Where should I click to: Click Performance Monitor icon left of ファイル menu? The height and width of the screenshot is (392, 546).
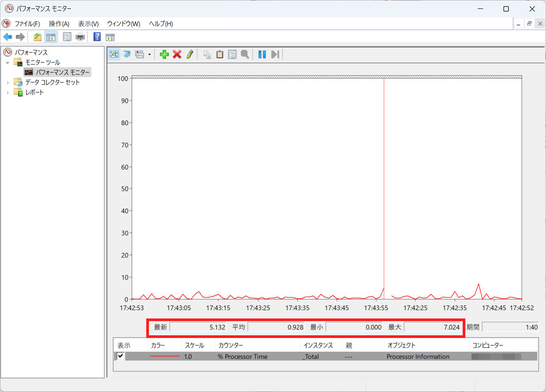click(x=6, y=23)
